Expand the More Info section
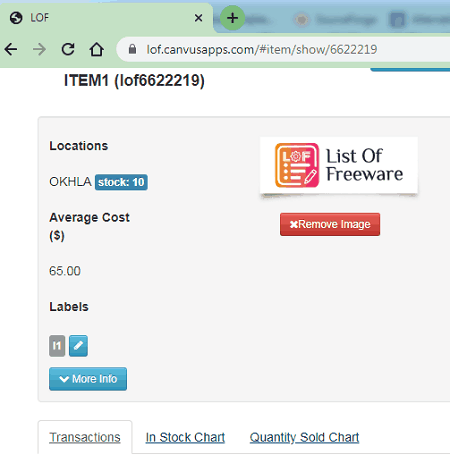450x455 pixels. (x=88, y=379)
